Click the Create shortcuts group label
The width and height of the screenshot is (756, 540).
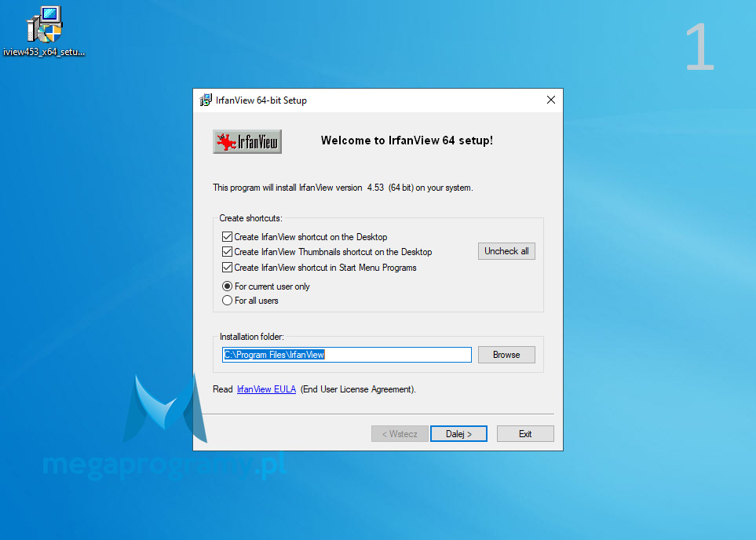coord(250,218)
